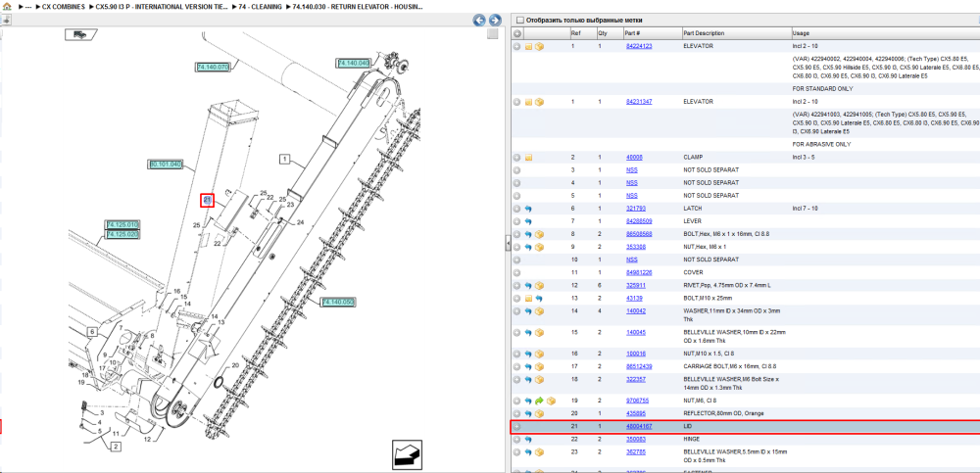980x473 pixels.
Task: Click the orientation arrow icon in diagram corner
Action: (407, 454)
